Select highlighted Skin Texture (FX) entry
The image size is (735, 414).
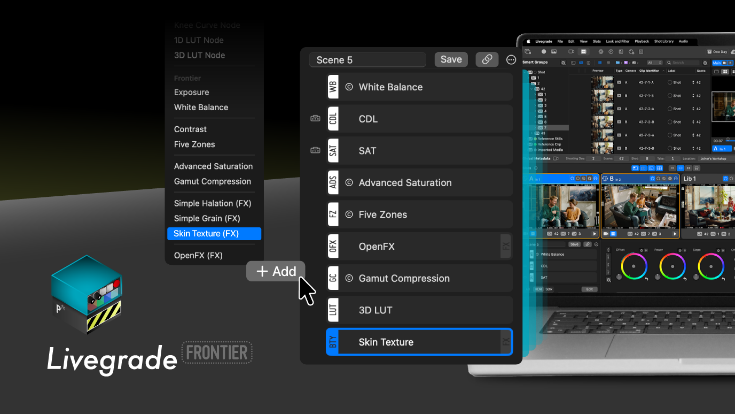214,233
